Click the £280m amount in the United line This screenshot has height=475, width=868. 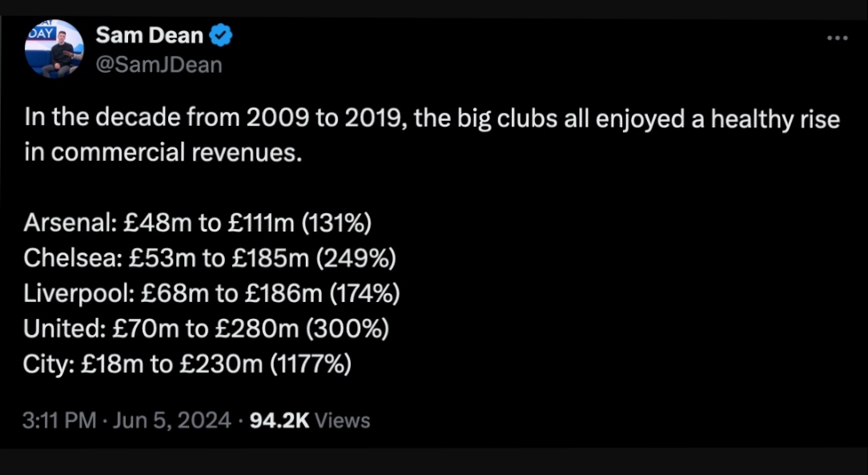point(257,329)
